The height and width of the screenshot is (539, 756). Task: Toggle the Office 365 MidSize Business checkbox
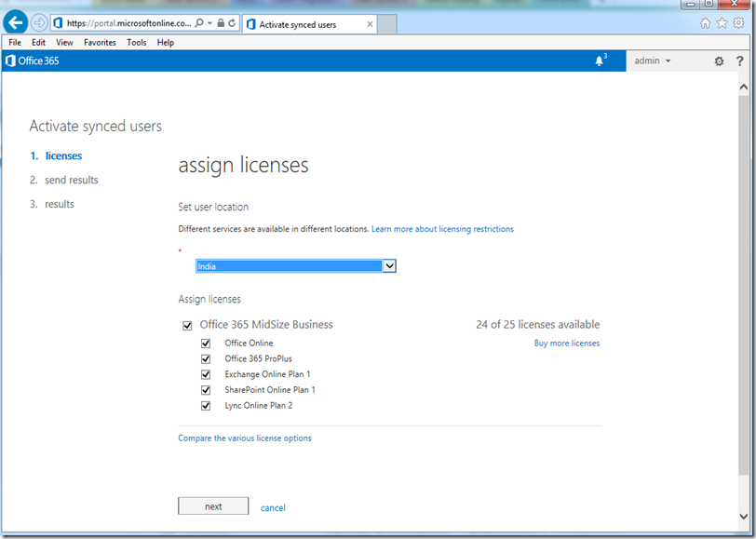click(x=187, y=326)
